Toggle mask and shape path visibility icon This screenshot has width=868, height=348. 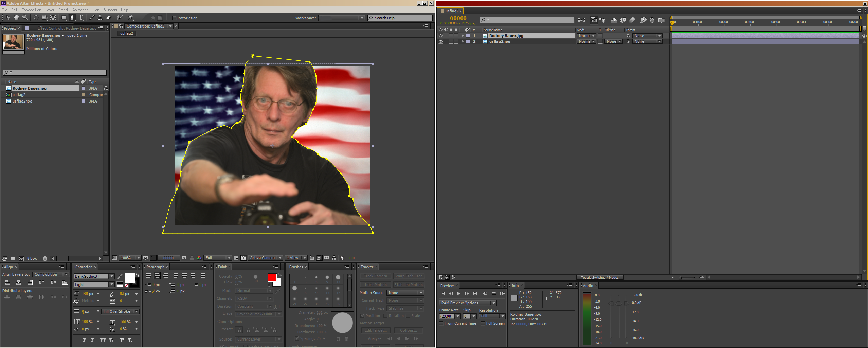pyautogui.click(x=153, y=258)
